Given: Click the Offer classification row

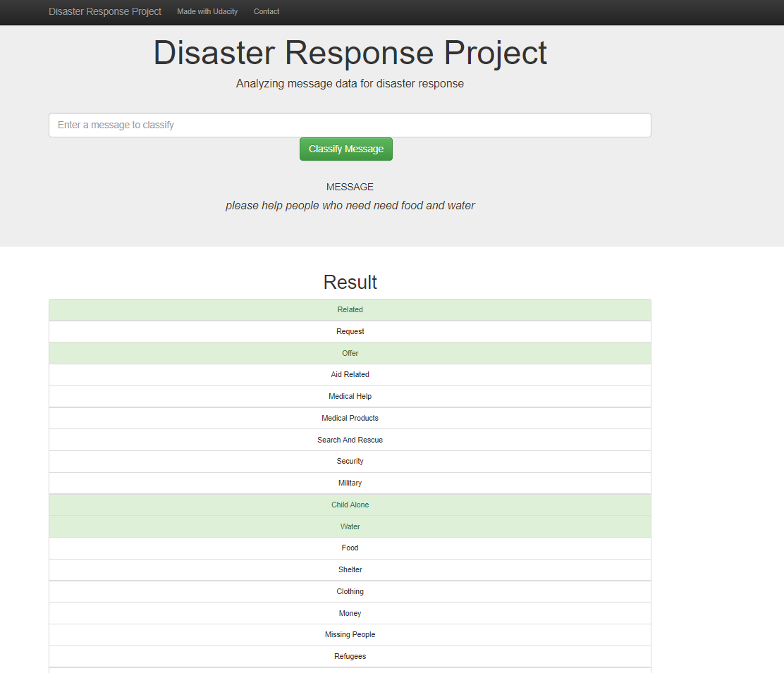Looking at the screenshot, I should 350,353.
